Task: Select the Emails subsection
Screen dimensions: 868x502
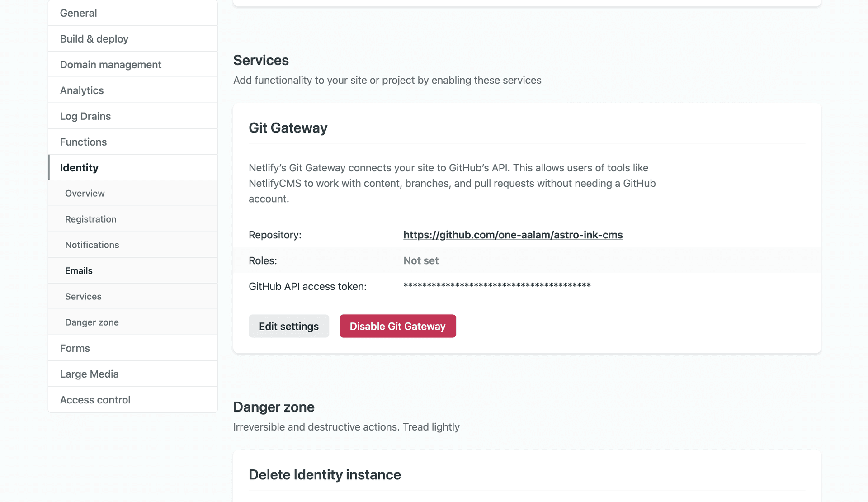Action: pos(132,270)
